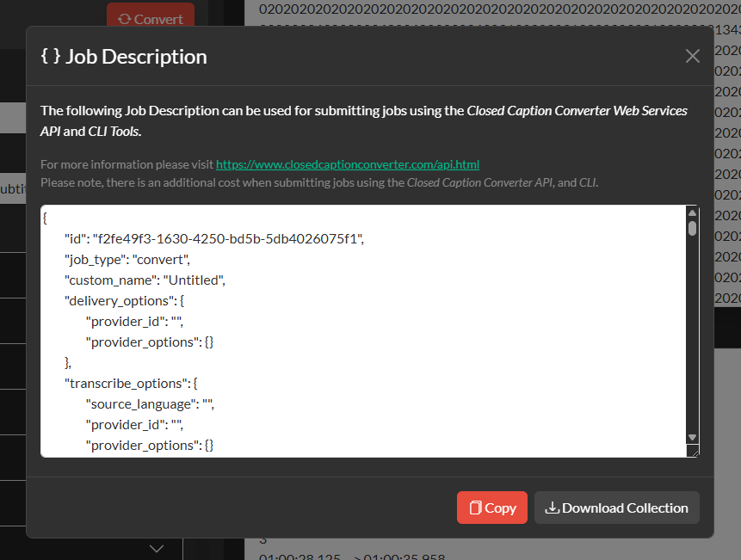The width and height of the screenshot is (741, 560).
Task: Click the Convert button behind the dialog
Action: [x=151, y=18]
